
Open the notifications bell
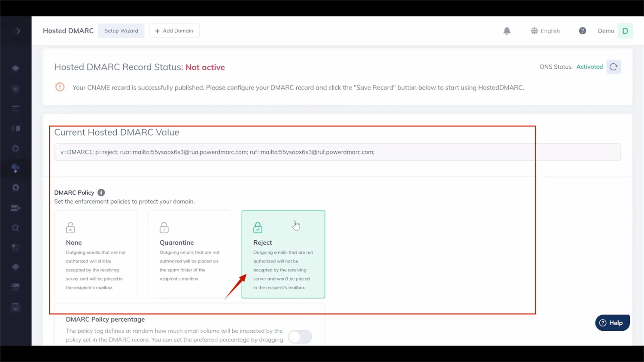coord(507,31)
